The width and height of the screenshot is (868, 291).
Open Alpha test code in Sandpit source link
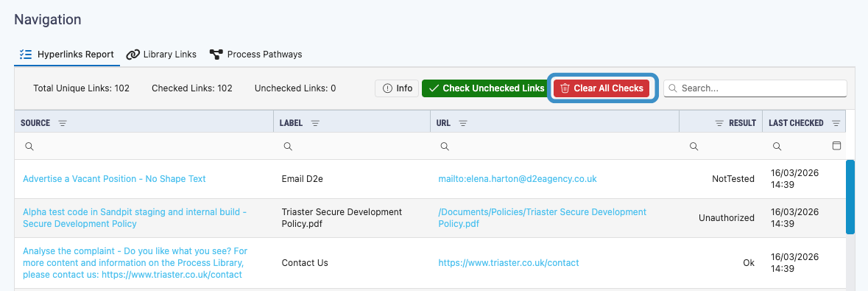point(135,218)
